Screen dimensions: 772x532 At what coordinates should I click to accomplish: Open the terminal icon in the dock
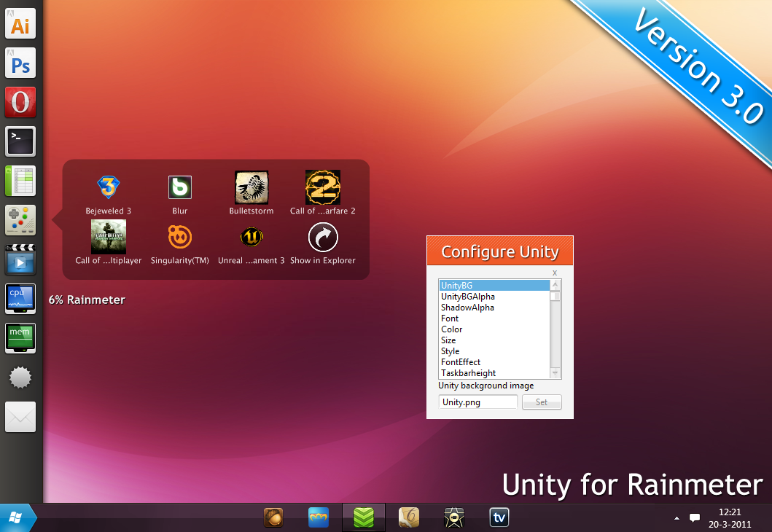coord(20,141)
